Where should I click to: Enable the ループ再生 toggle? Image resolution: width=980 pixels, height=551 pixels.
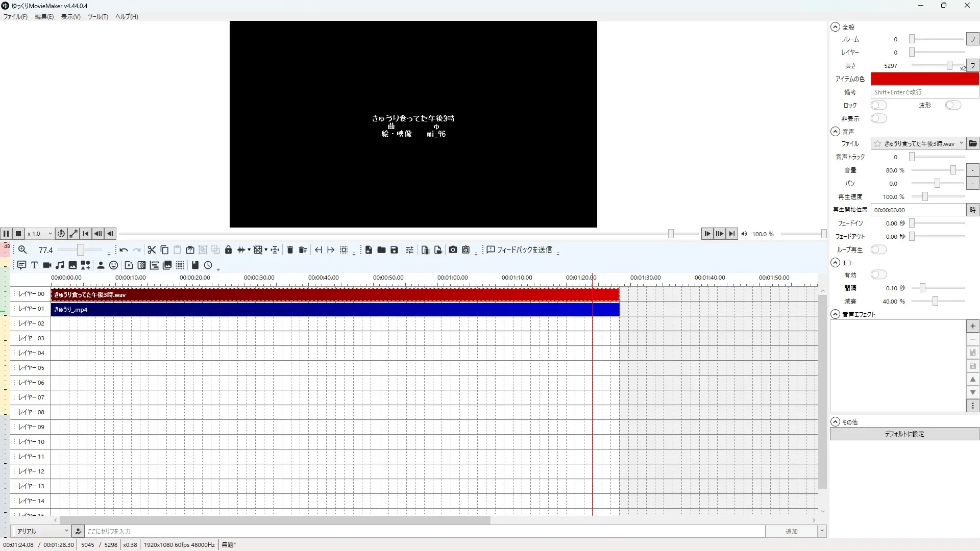click(x=878, y=249)
